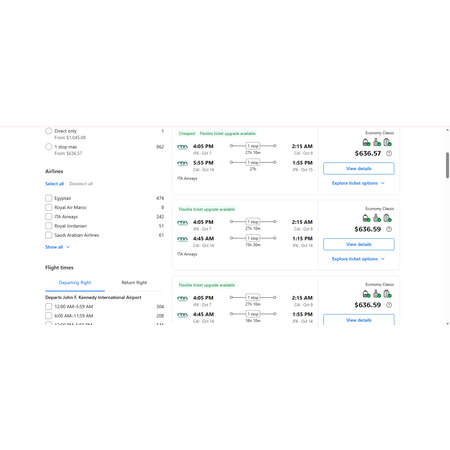Click the ITA Airways logo beside the 5:55 PM departure
This screenshot has height=450, width=450.
pos(182,163)
